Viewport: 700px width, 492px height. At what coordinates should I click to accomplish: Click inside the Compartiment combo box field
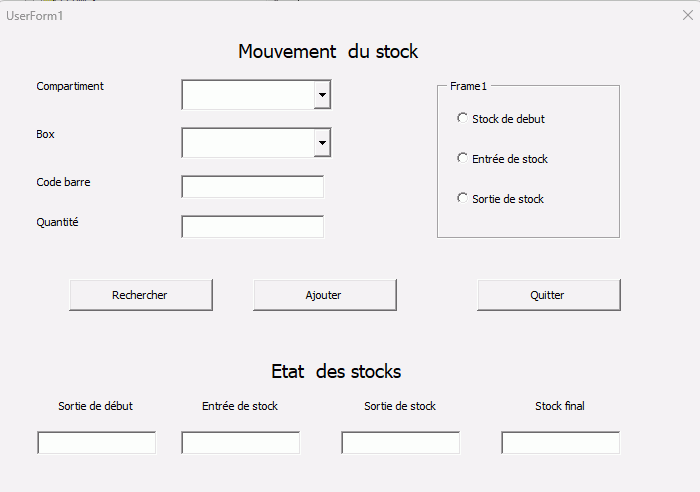pos(248,95)
